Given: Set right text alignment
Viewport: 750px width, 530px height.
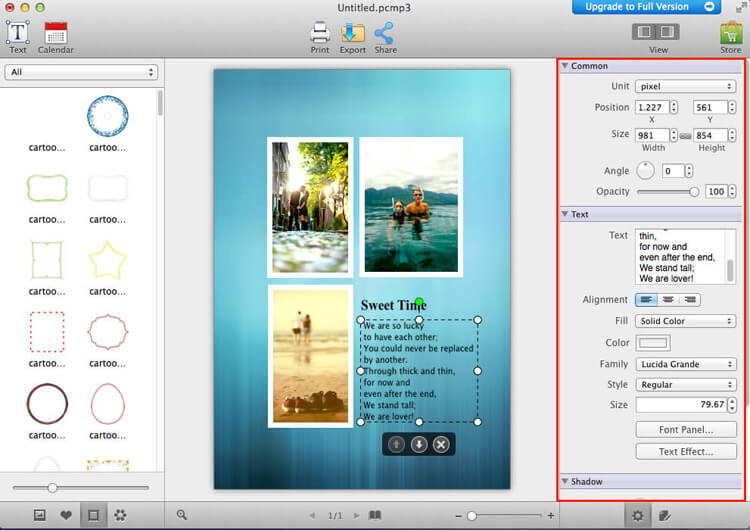Looking at the screenshot, I should [690, 300].
